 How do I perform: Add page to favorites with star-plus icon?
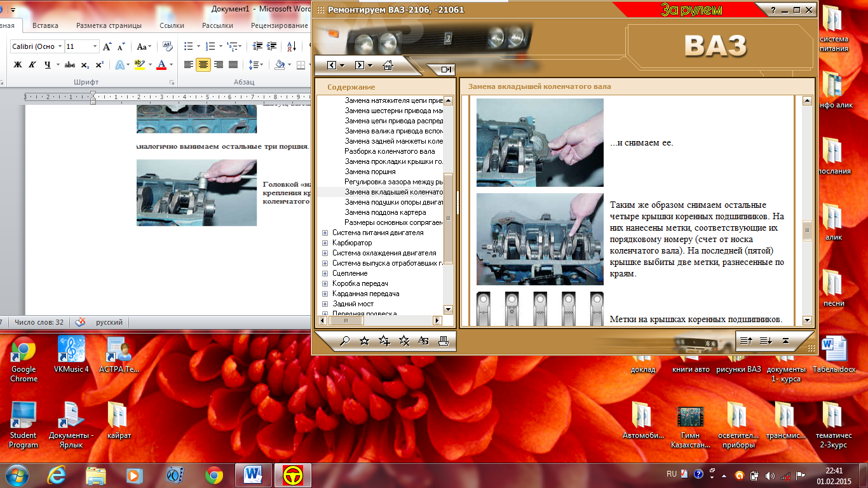(384, 341)
